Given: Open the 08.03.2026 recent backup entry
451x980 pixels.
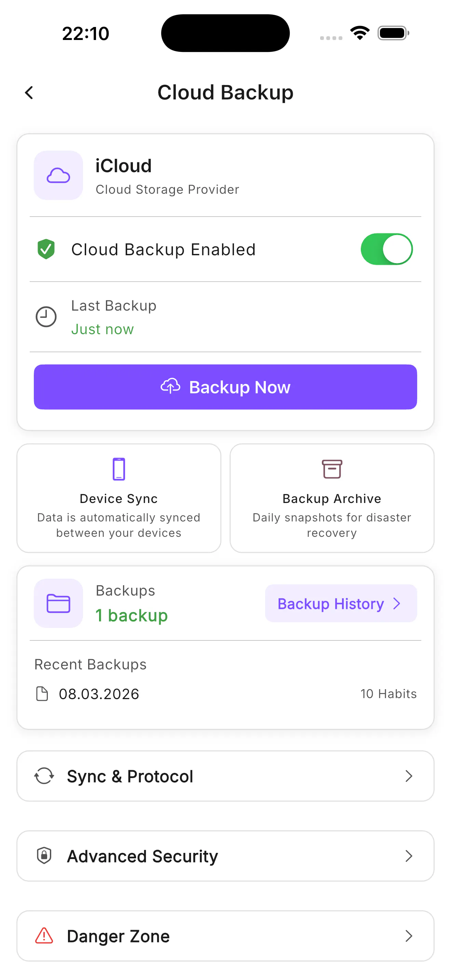Looking at the screenshot, I should click(225, 694).
